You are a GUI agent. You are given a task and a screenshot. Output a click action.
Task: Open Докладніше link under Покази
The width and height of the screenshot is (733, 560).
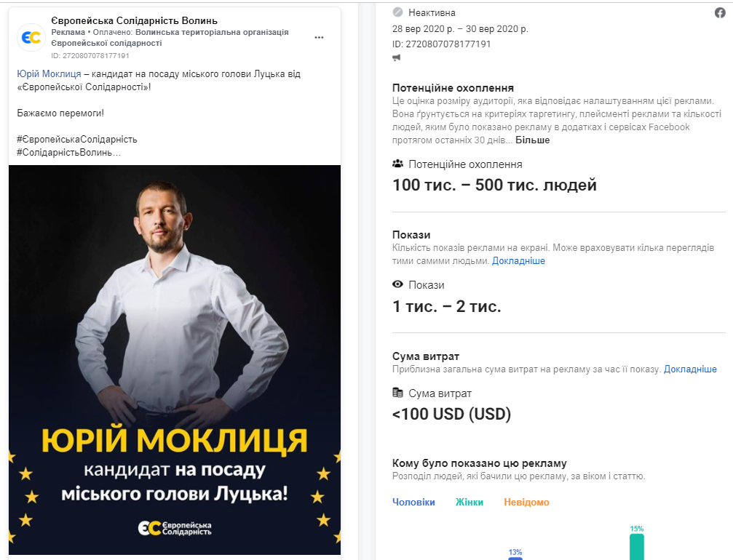point(518,260)
